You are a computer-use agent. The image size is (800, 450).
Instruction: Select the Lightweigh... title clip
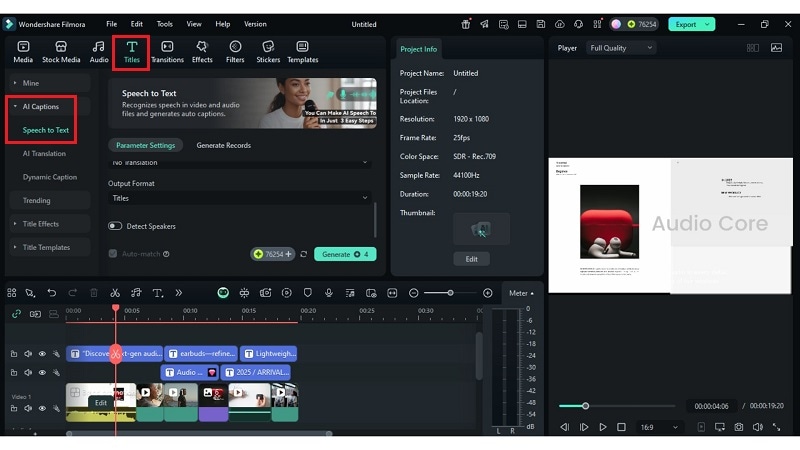pos(269,354)
